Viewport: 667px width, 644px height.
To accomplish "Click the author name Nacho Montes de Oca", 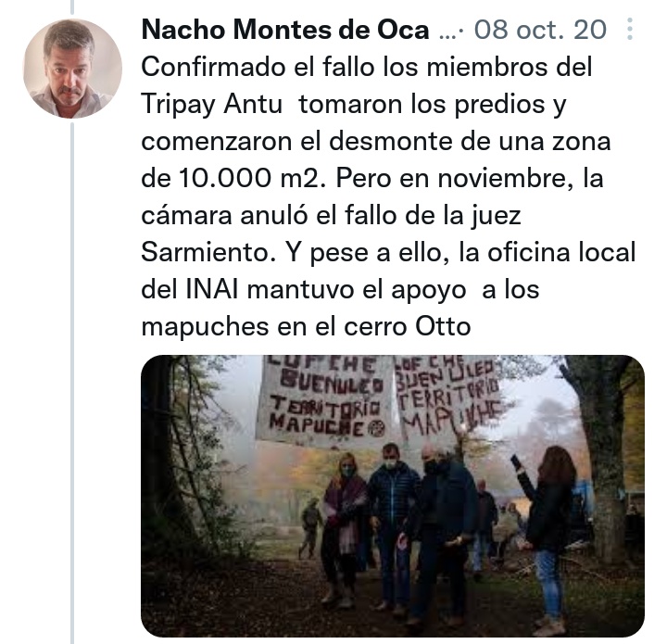I will click(x=285, y=30).
